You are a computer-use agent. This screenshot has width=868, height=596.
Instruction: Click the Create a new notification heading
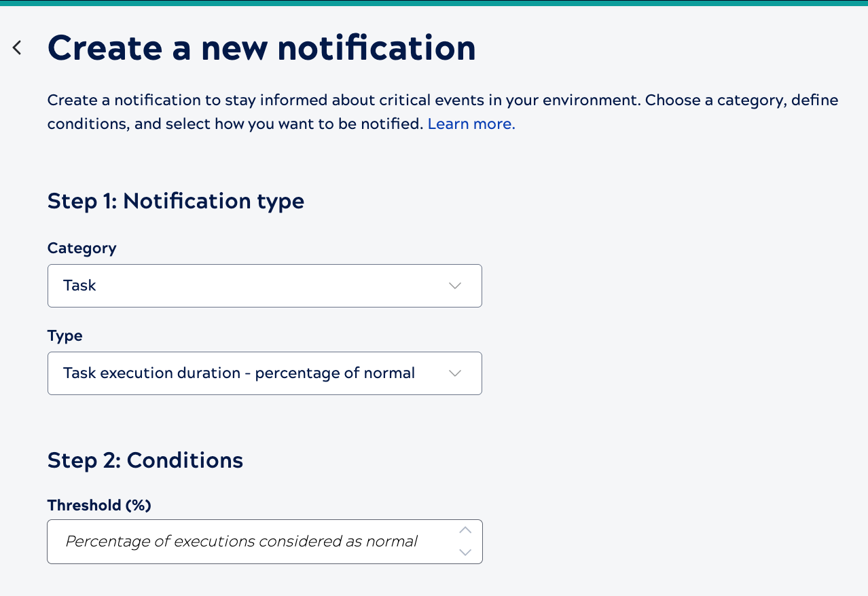tap(261, 48)
